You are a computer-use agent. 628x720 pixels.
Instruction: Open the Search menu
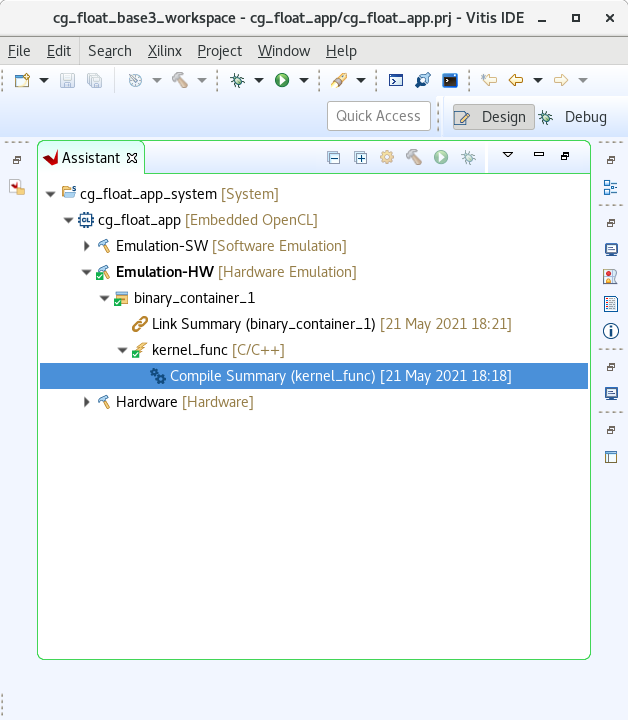[110, 51]
